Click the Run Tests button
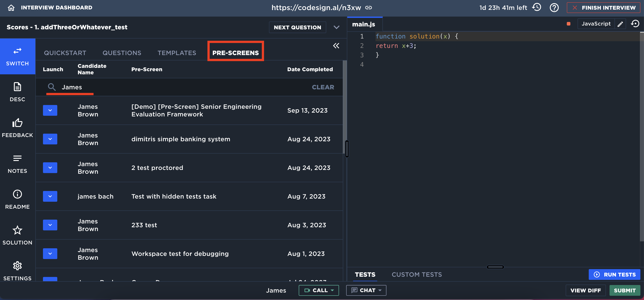Screen dimensions: 644x300 tap(614, 274)
